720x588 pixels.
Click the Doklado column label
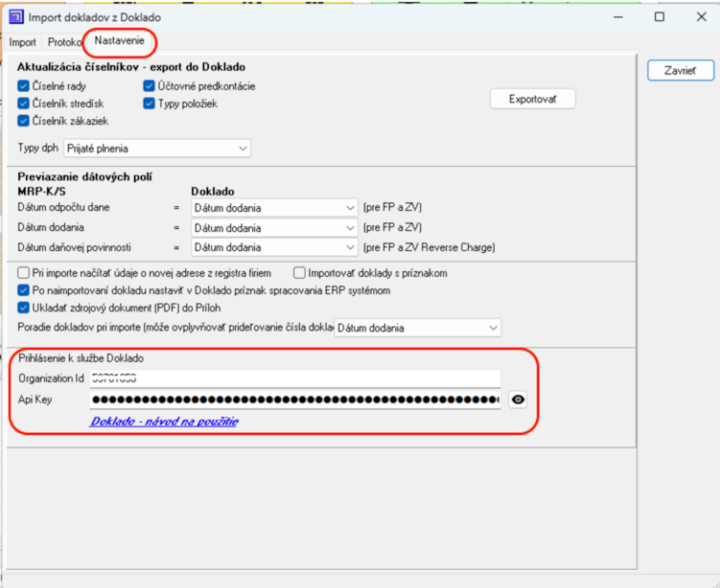pyautogui.click(x=212, y=192)
